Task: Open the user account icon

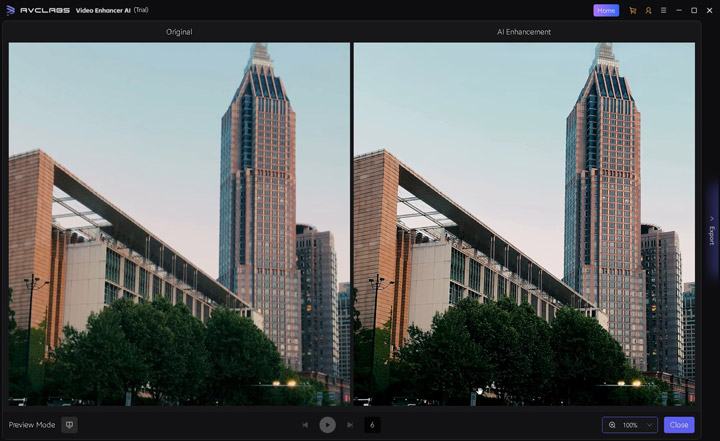Action: coord(648,11)
